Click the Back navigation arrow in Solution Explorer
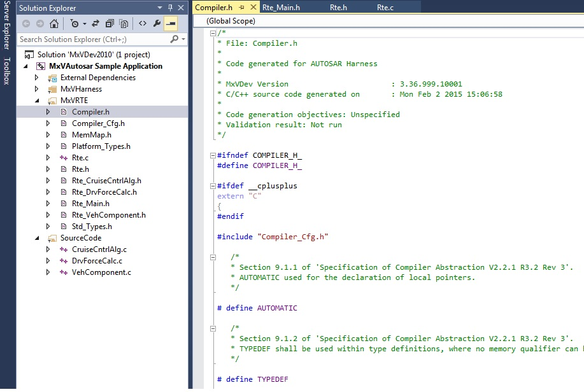Image resolution: width=584 pixels, height=392 pixels. tap(25, 24)
